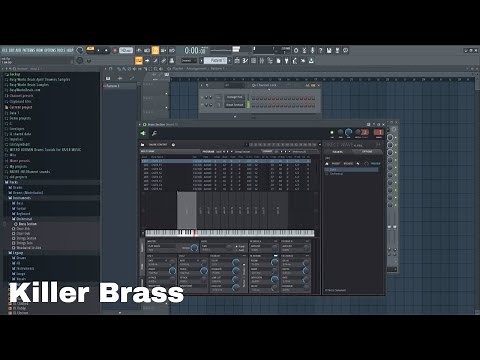The height and width of the screenshot is (360, 480).
Task: Toggle the metronome icon in the recording panel
Action: click(x=139, y=50)
